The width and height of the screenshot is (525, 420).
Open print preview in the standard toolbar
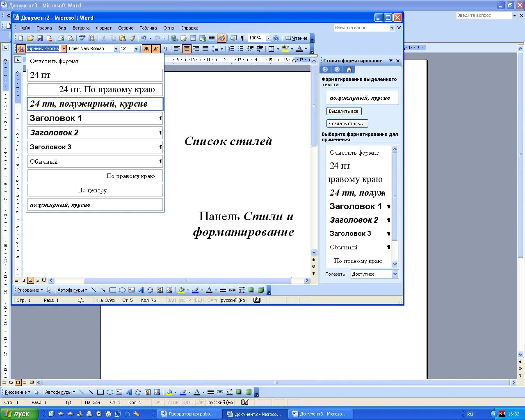coord(71,38)
